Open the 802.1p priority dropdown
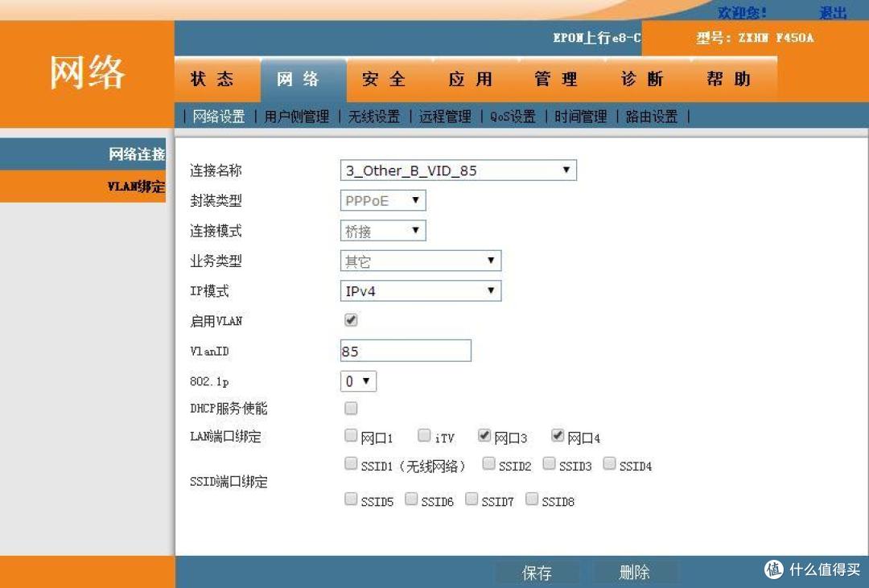This screenshot has height=588, width=869. click(x=358, y=381)
